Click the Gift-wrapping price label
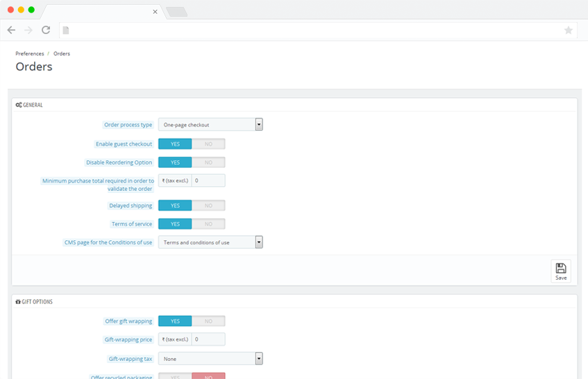The height and width of the screenshot is (379, 588). (128, 339)
